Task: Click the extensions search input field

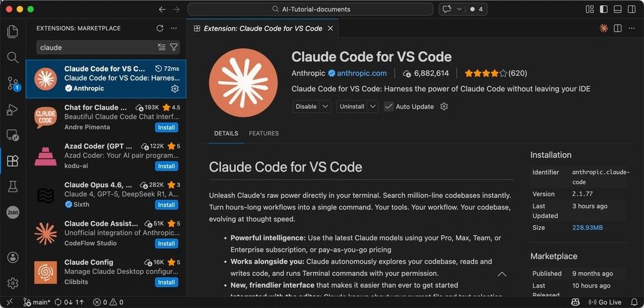Action: click(97, 47)
